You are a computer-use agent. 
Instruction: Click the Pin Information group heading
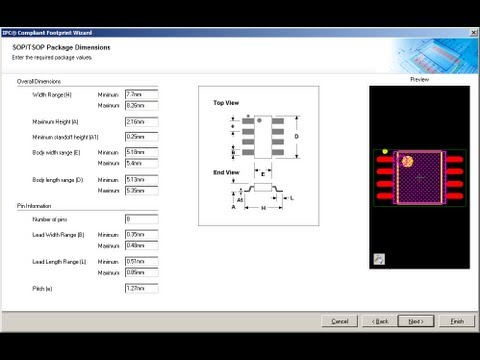click(x=34, y=206)
